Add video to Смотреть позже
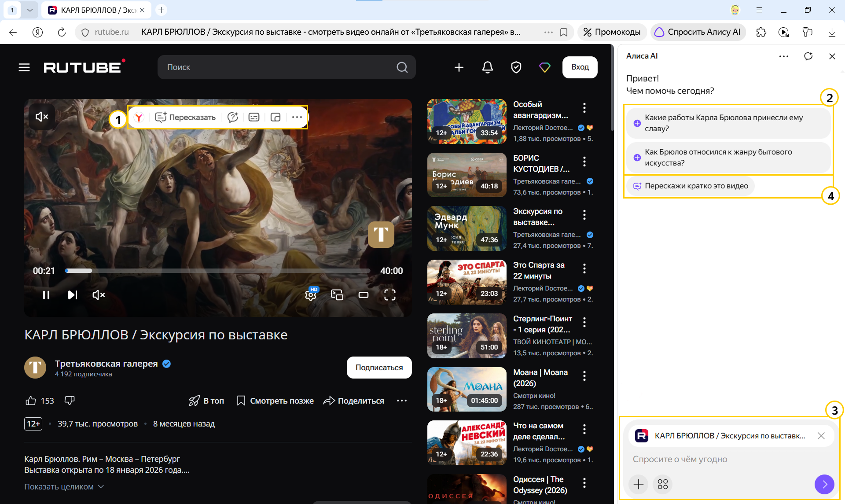 point(275,401)
